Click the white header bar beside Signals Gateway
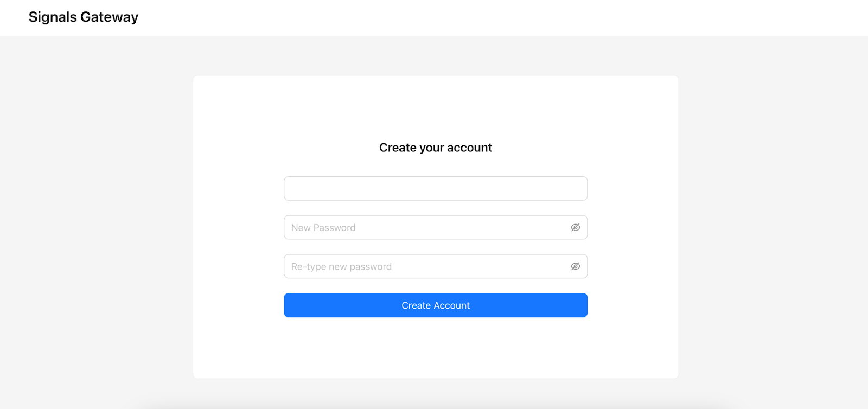 [x=488, y=18]
